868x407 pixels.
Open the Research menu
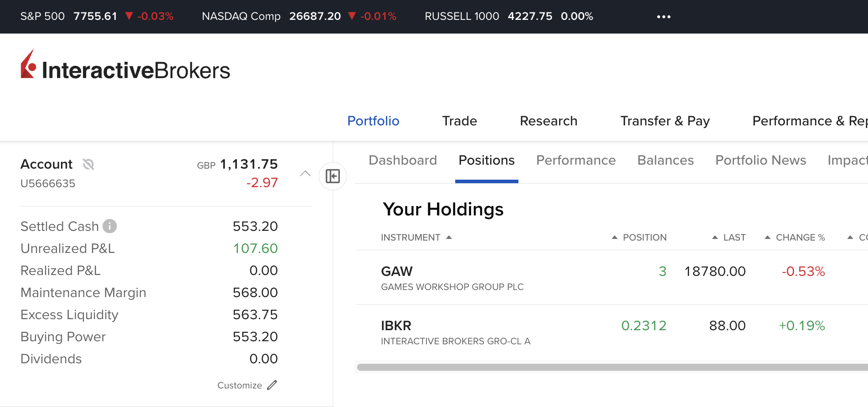pyautogui.click(x=548, y=121)
